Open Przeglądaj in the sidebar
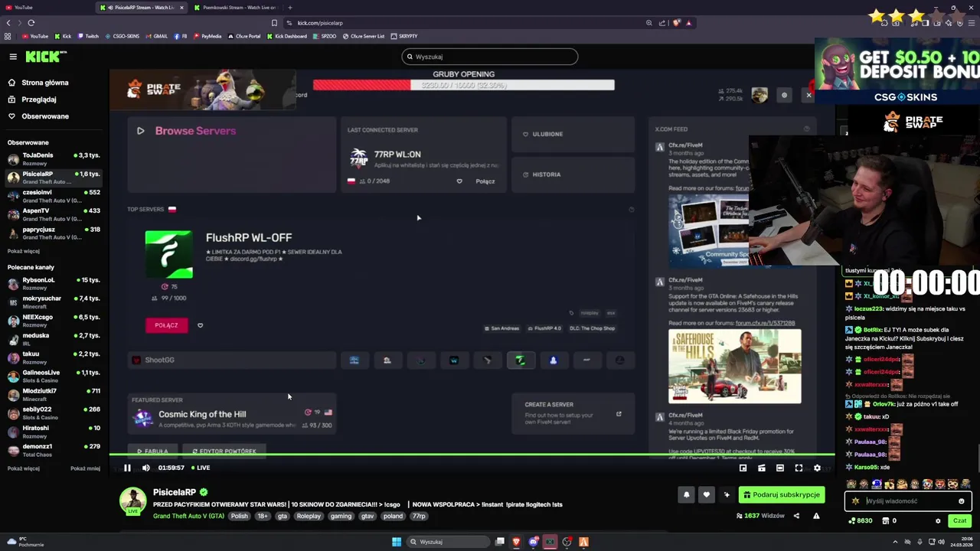This screenshot has width=980, height=551. pos(32,99)
